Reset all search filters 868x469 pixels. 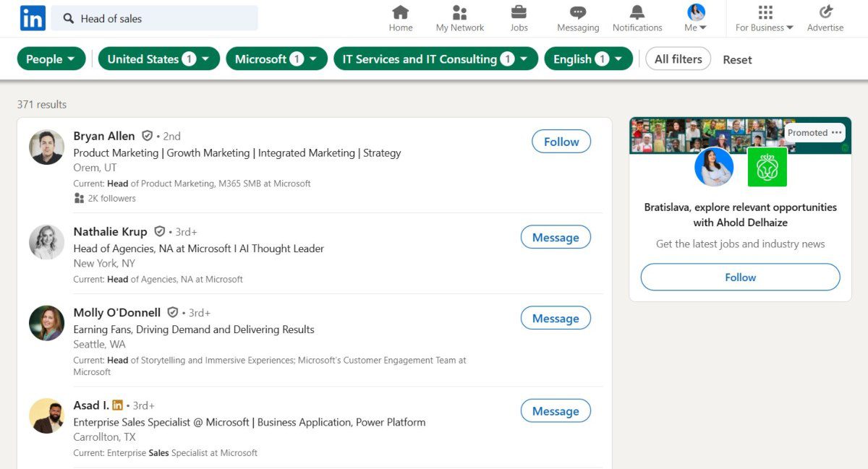click(737, 60)
